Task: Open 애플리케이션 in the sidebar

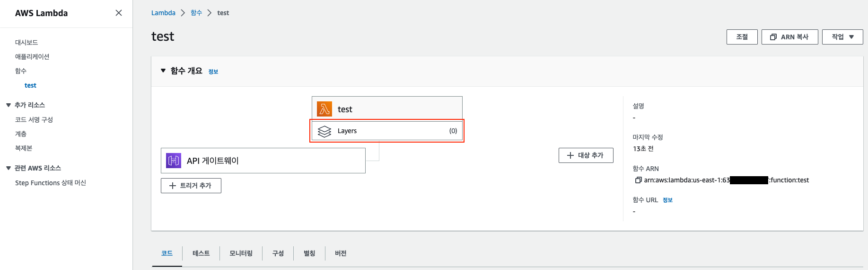Action: pos(32,57)
